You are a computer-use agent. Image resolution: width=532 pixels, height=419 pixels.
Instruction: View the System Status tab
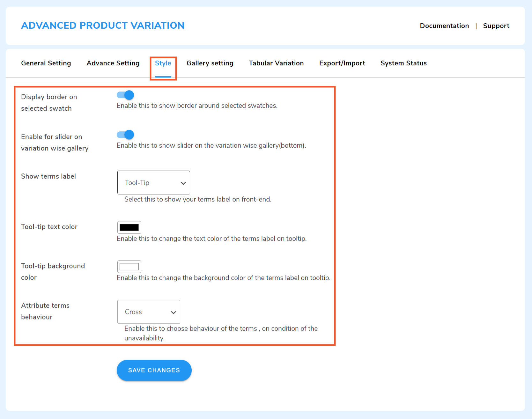403,63
